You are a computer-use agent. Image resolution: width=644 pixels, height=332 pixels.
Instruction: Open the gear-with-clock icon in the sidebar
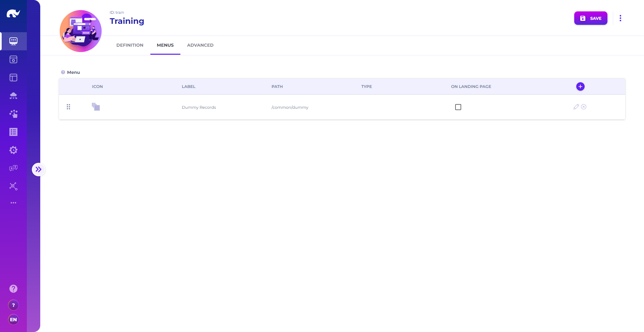point(13,150)
